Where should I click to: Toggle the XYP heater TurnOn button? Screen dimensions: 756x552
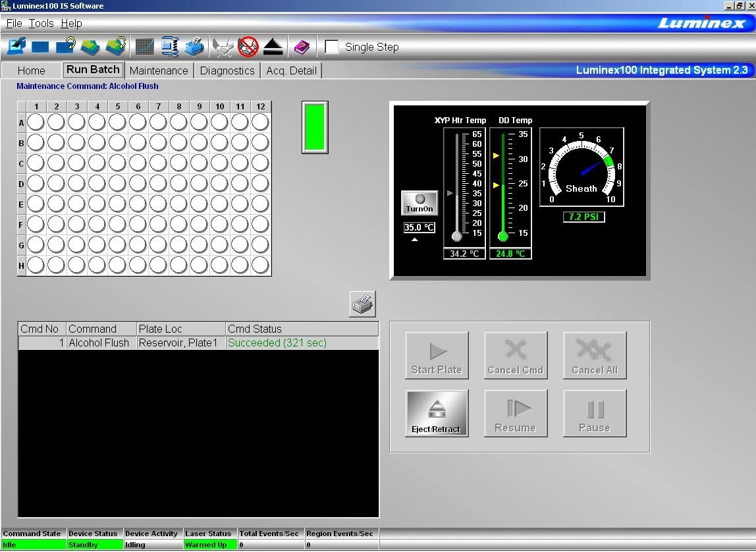pos(419,202)
